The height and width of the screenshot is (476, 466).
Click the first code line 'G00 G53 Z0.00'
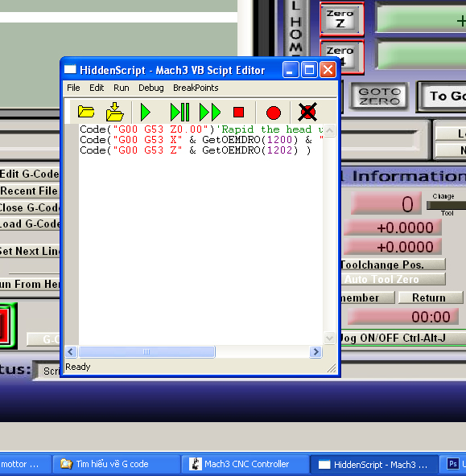pos(201,129)
